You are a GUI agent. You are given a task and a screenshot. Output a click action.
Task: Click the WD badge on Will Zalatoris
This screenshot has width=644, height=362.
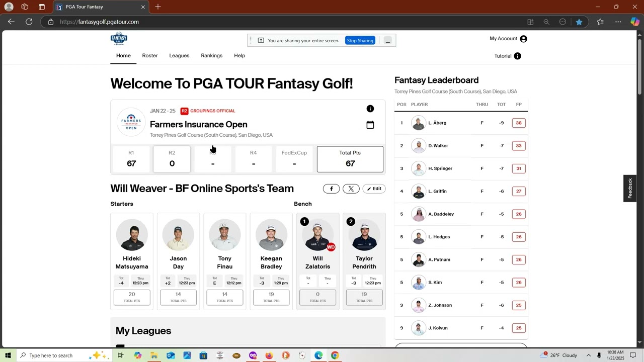pos(331,247)
